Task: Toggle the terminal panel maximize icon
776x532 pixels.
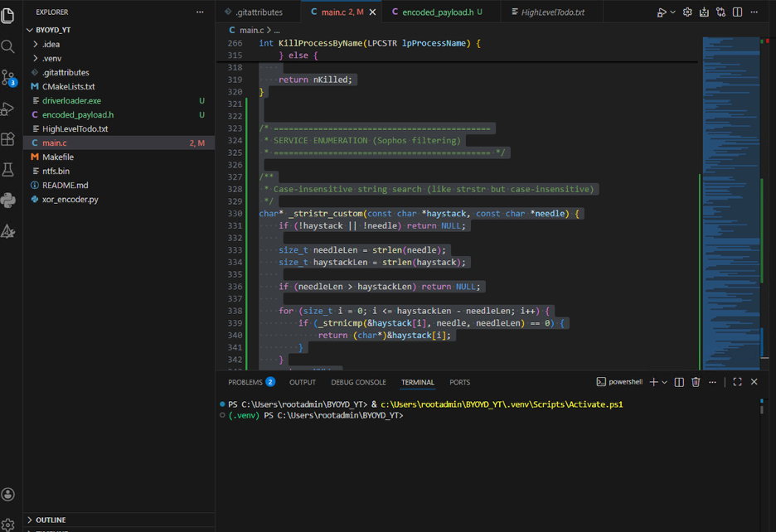Action: pyautogui.click(x=737, y=382)
